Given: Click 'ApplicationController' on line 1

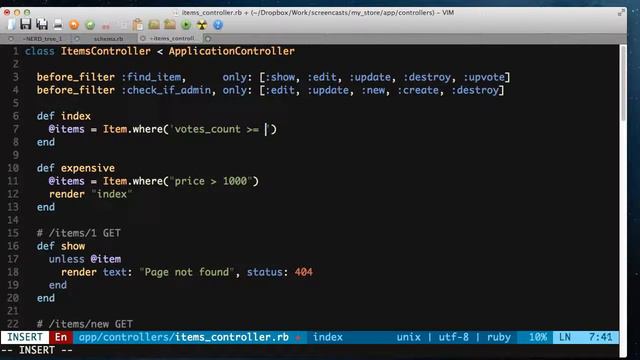Looking at the screenshot, I should click(x=231, y=51).
